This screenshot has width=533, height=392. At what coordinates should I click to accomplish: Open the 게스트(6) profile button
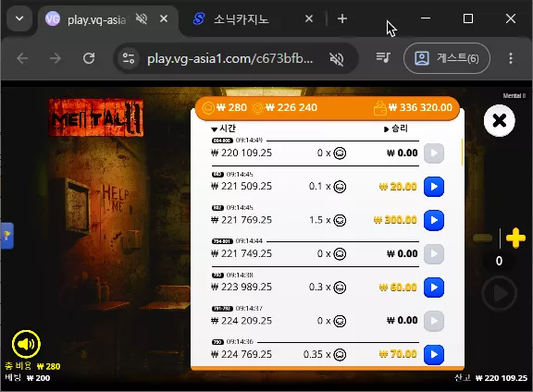[447, 58]
